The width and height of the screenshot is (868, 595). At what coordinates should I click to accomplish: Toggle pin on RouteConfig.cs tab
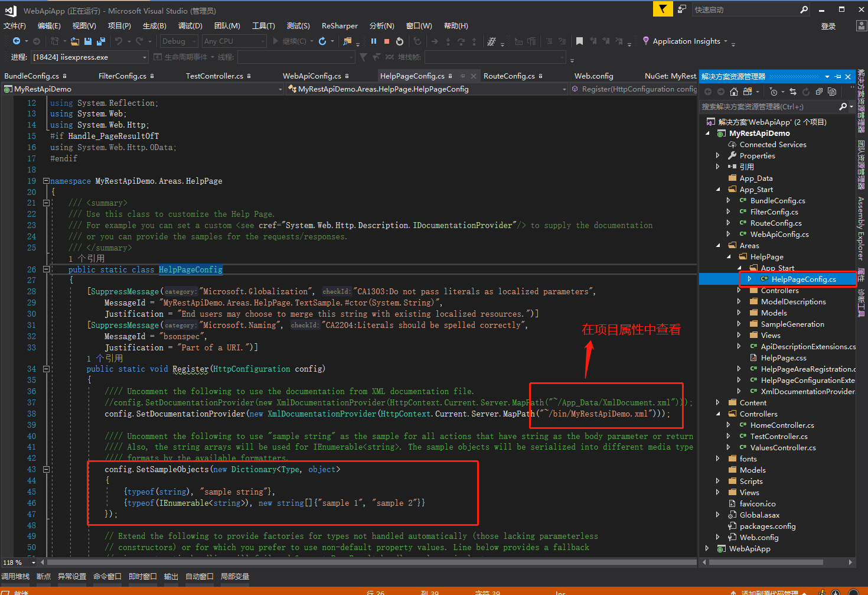tap(540, 76)
